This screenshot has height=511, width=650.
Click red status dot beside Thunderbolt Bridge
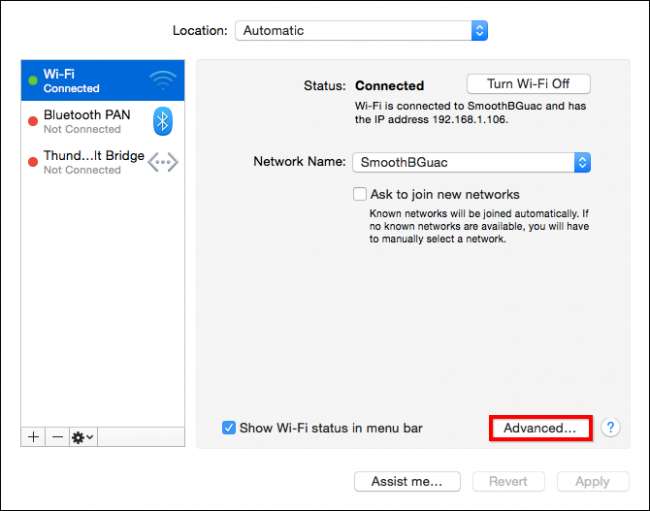[x=33, y=162]
